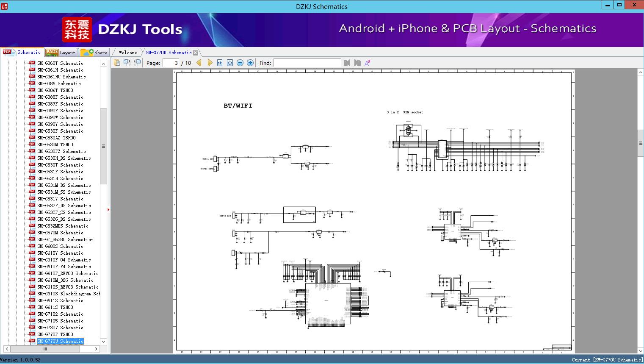Select SM-G532F_DS Schematic

click(x=64, y=206)
